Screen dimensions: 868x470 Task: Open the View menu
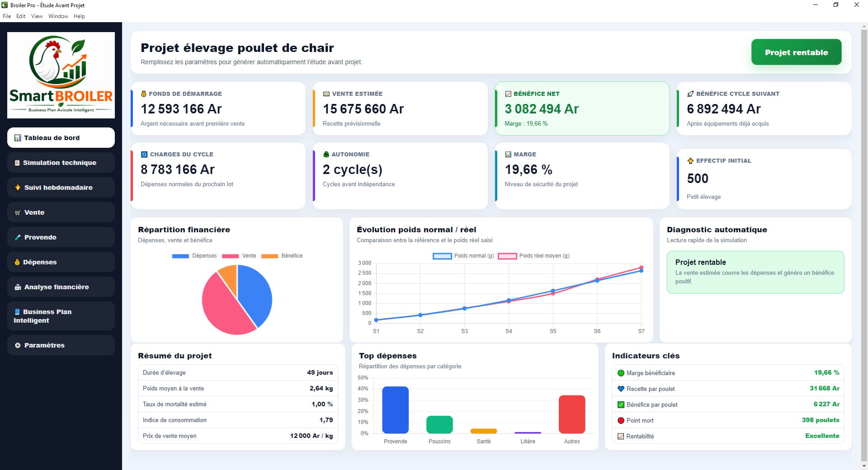(37, 16)
